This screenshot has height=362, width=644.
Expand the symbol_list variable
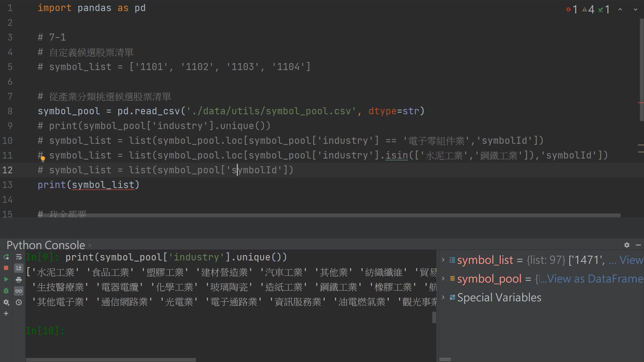tap(443, 260)
